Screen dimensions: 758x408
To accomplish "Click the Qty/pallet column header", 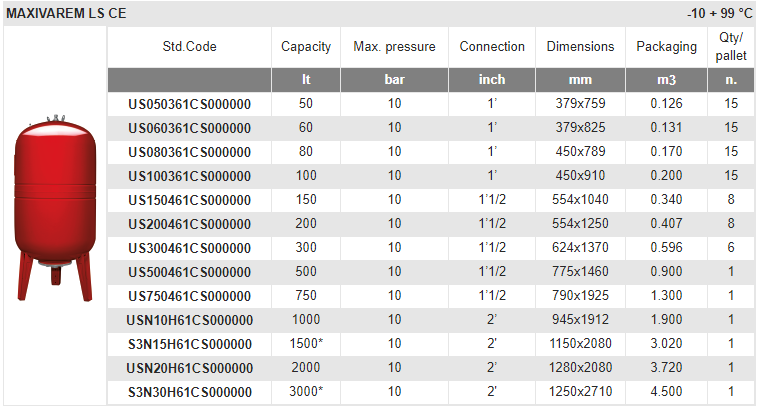I will tap(731, 46).
